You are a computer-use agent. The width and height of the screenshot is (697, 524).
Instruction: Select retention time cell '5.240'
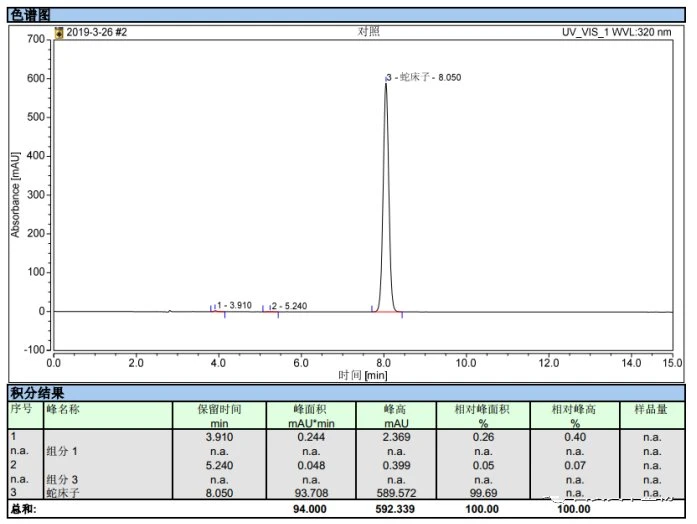219,466
